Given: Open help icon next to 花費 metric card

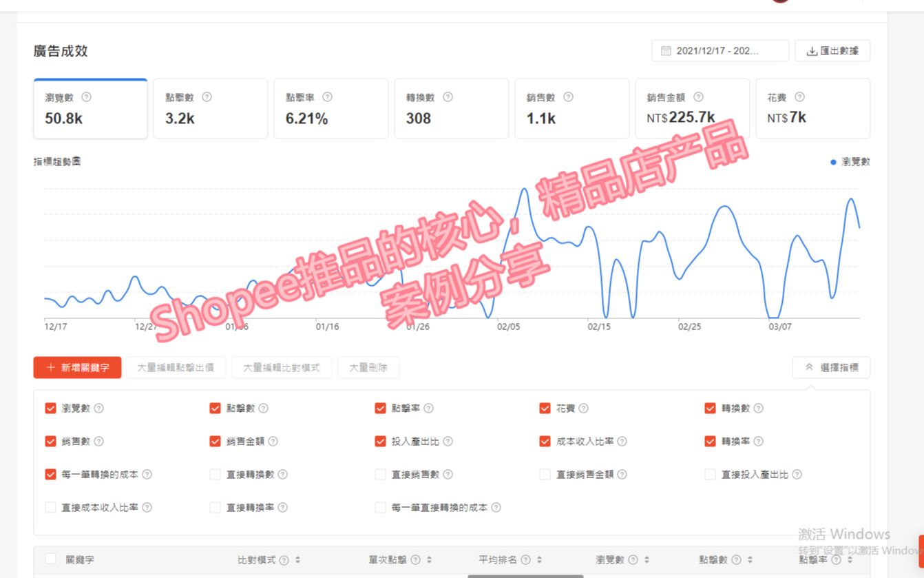Looking at the screenshot, I should pos(799,97).
